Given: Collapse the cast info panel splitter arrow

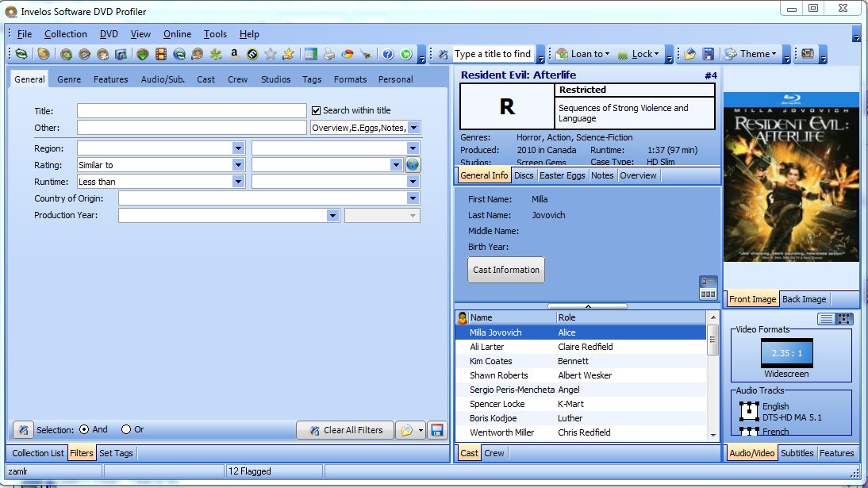Looking at the screenshot, I should click(588, 305).
